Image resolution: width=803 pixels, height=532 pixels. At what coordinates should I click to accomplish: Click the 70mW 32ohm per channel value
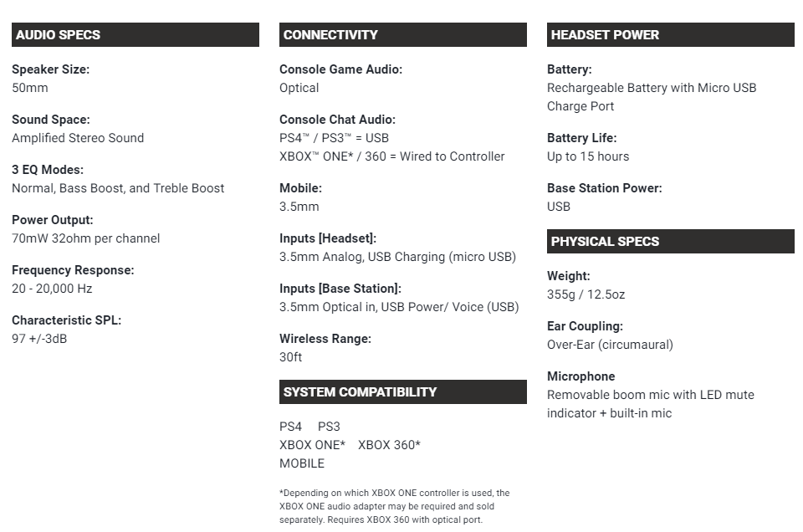[x=85, y=238]
